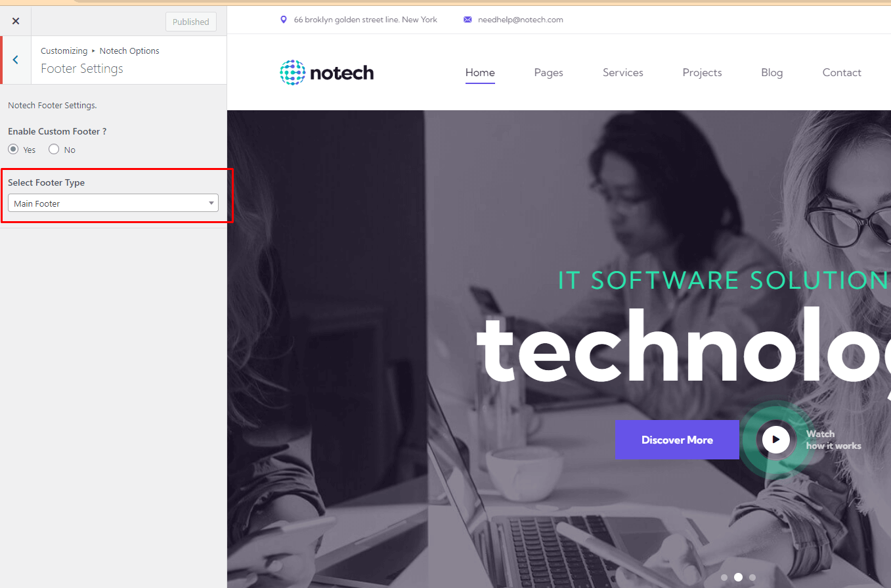Open the Services navigation menu
This screenshot has width=891, height=588.
tap(623, 73)
